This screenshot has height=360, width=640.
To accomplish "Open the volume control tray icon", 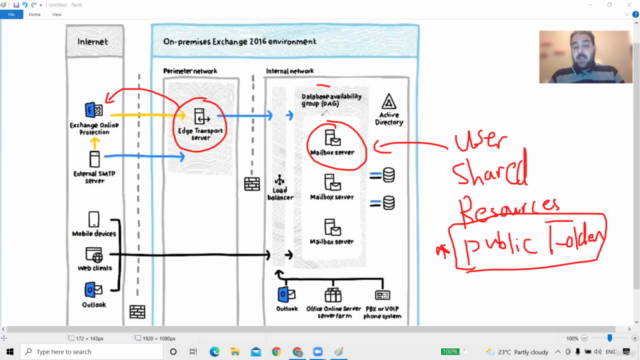I will 598,352.
